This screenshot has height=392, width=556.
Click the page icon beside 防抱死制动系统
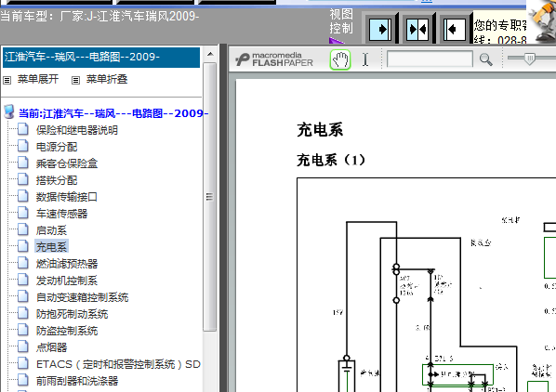(23, 313)
